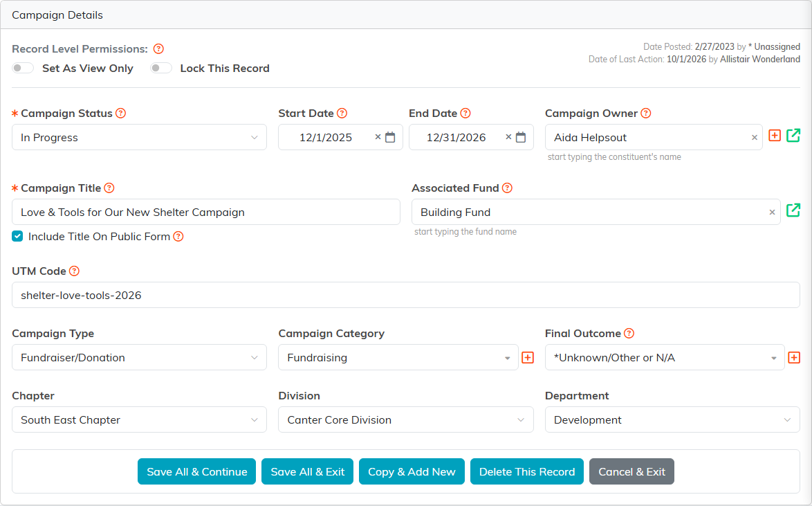The width and height of the screenshot is (812, 506).
Task: Show Campaign Owner help tooltip
Action: (x=646, y=113)
